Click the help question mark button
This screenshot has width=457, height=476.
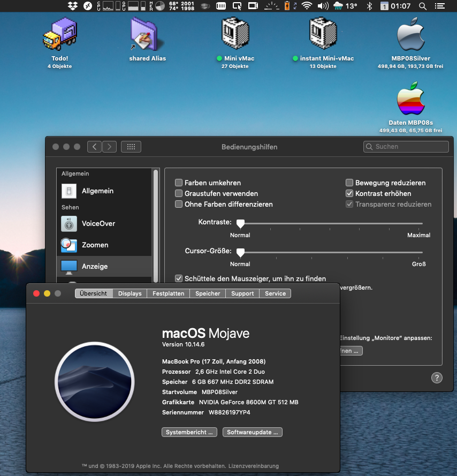[437, 378]
